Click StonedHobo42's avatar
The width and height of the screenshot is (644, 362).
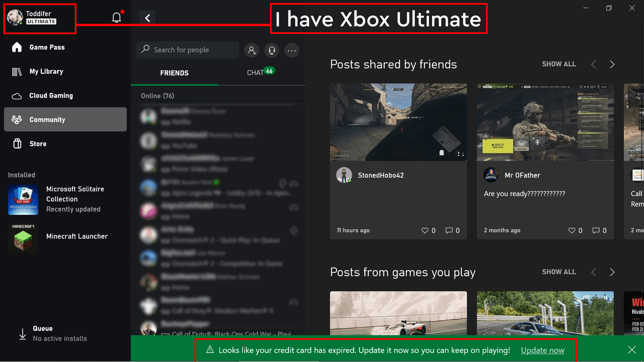click(344, 175)
